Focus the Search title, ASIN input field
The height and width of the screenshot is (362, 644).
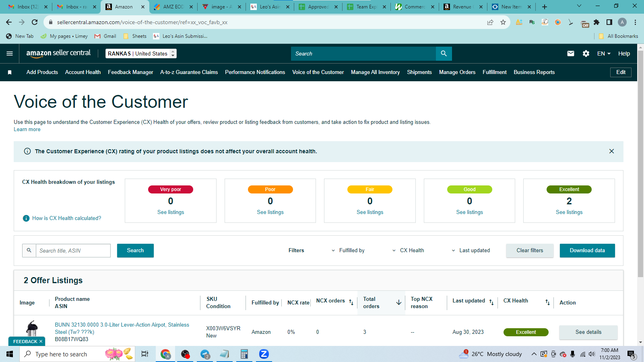[x=73, y=251]
